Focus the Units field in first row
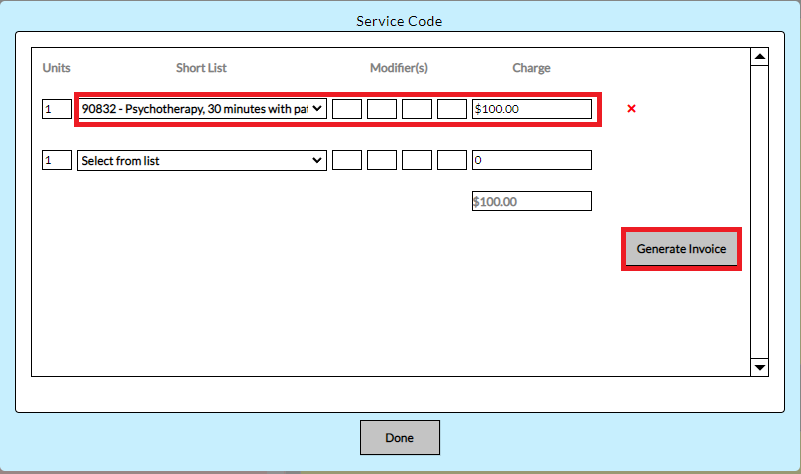 (x=57, y=109)
